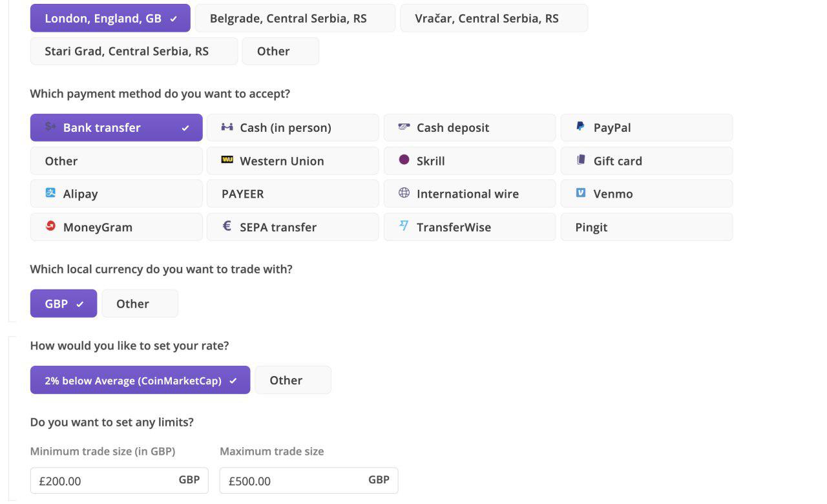827x504 pixels.
Task: Click the Venmo payment icon
Action: coord(580,193)
